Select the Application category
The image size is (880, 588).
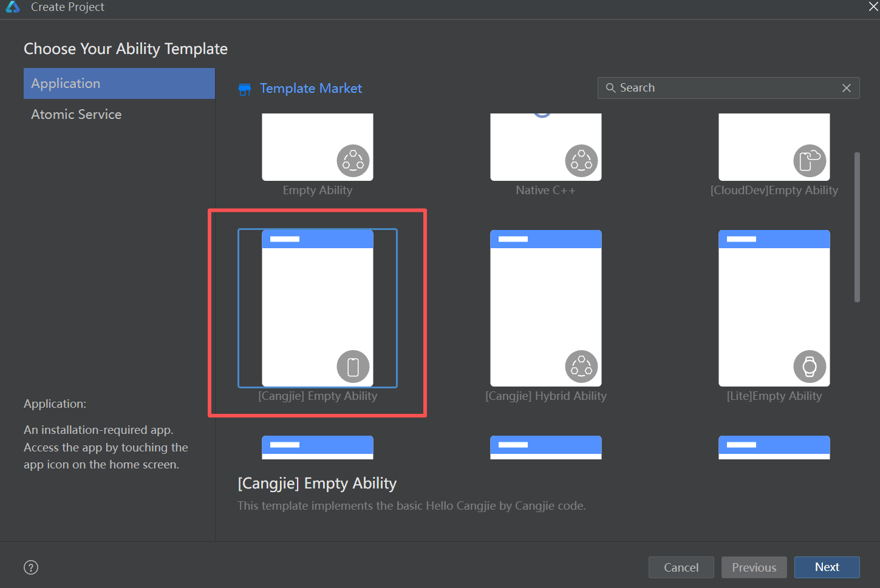tap(119, 83)
